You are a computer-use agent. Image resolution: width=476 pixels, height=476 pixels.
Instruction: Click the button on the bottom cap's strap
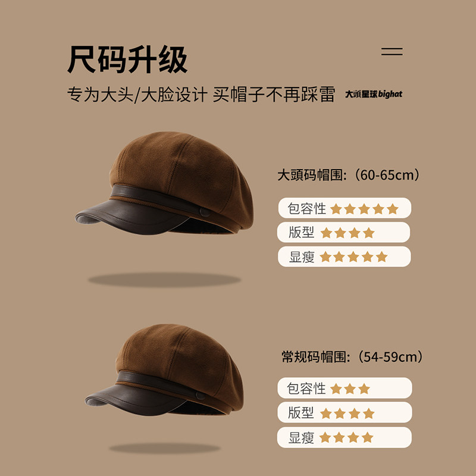pos(201,395)
